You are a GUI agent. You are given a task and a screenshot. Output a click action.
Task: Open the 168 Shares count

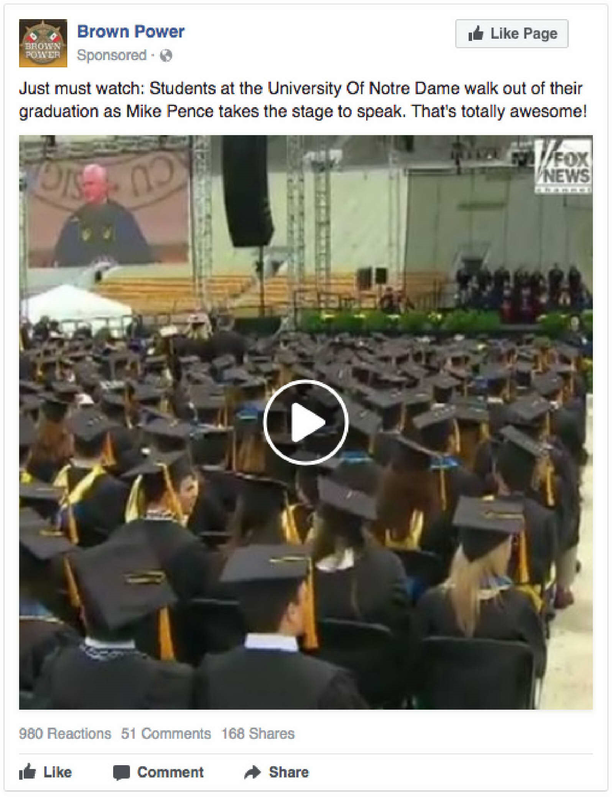pos(258,734)
